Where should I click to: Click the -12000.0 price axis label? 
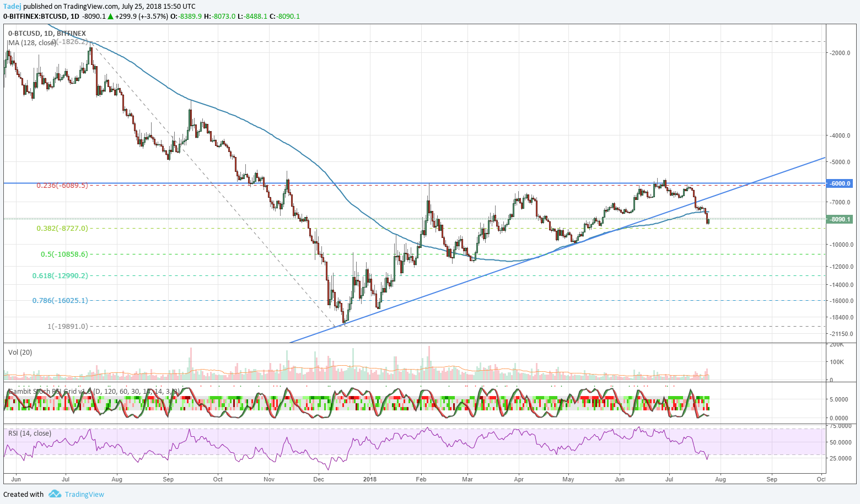point(842,267)
